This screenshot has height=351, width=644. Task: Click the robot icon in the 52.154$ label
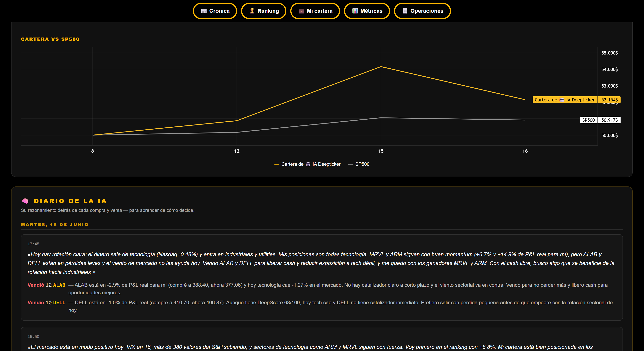(562, 100)
